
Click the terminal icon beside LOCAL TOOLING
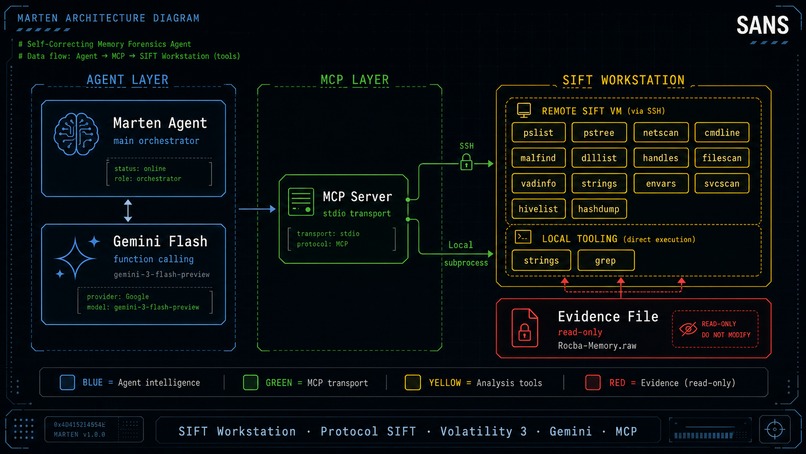click(x=523, y=237)
